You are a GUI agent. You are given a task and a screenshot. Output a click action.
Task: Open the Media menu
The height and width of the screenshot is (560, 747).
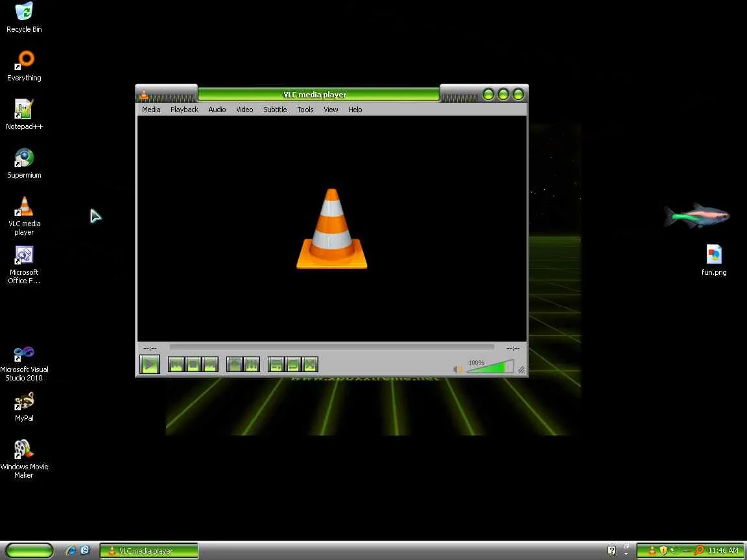point(151,110)
